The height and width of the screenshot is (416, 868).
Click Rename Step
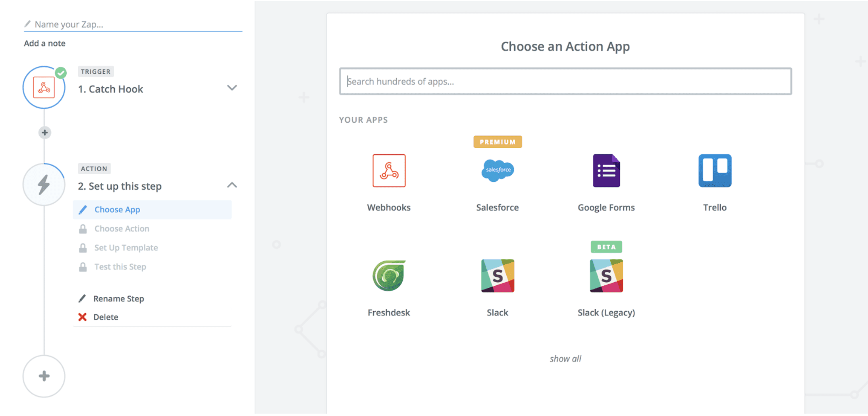click(x=118, y=299)
